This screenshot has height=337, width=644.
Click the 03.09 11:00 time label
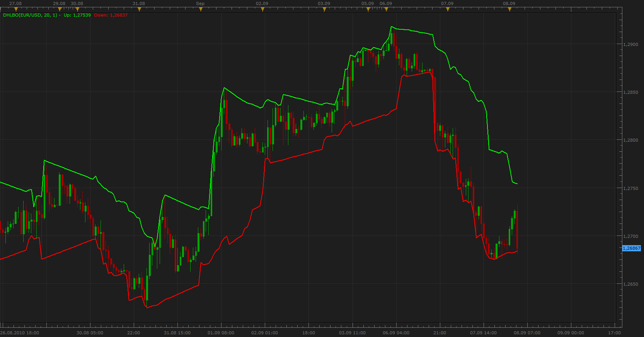tap(352, 333)
